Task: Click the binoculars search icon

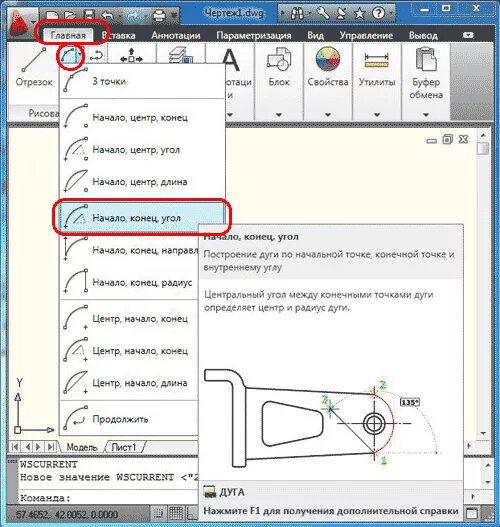Action: (x=298, y=14)
